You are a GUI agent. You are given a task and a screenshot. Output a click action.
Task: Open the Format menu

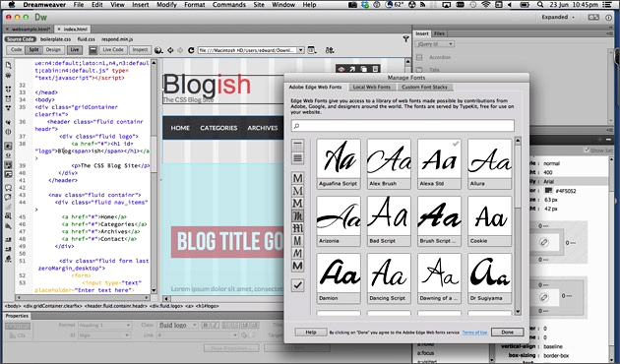[195, 5]
